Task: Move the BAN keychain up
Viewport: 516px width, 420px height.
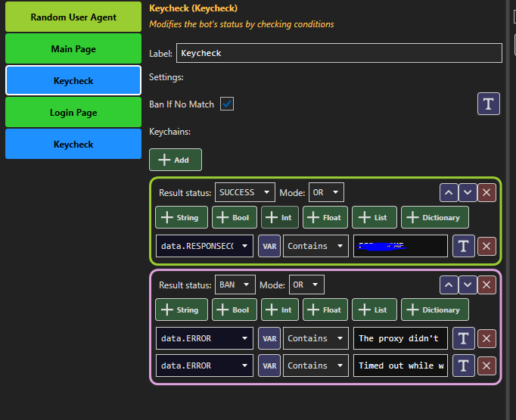Action: click(x=449, y=285)
